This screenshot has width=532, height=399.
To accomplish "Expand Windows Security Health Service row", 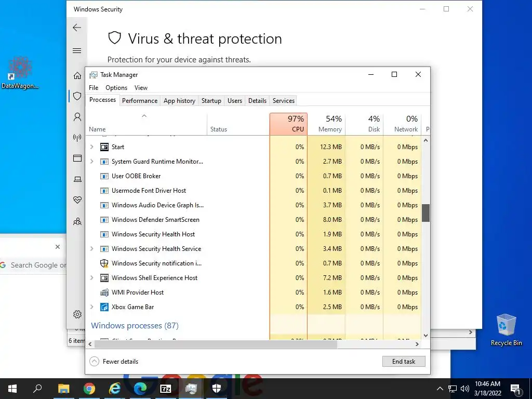I will [91, 249].
